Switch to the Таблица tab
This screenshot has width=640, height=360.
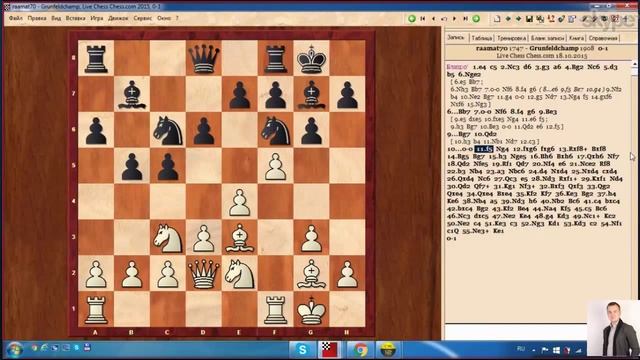click(x=482, y=38)
